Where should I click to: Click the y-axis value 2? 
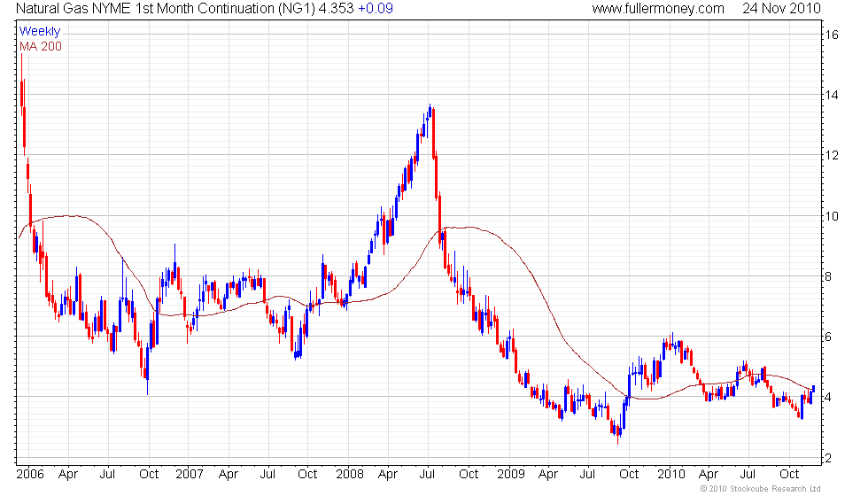tap(828, 459)
